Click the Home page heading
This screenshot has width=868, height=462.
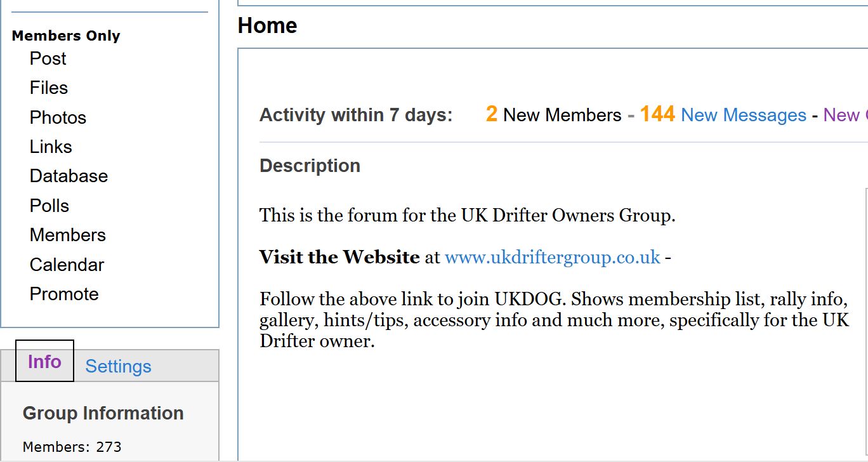coord(267,25)
